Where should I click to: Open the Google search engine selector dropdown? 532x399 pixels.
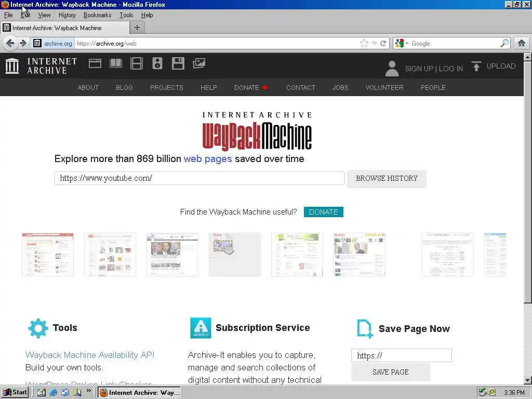[402, 44]
